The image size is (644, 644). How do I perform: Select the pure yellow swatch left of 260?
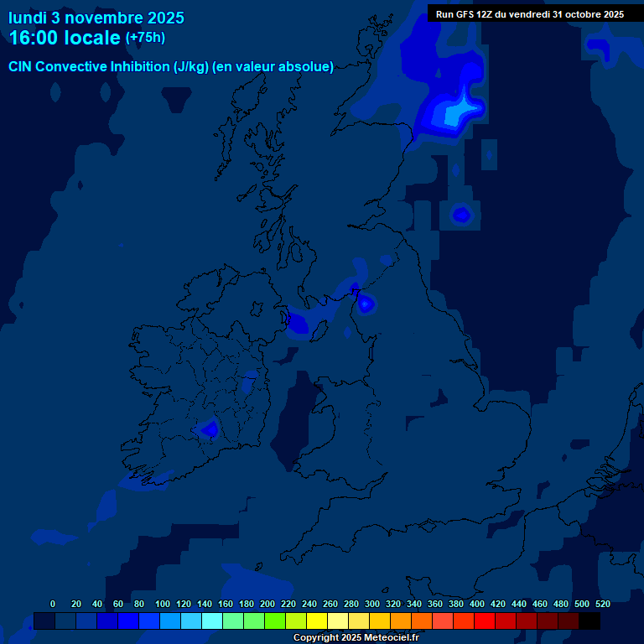click(317, 621)
